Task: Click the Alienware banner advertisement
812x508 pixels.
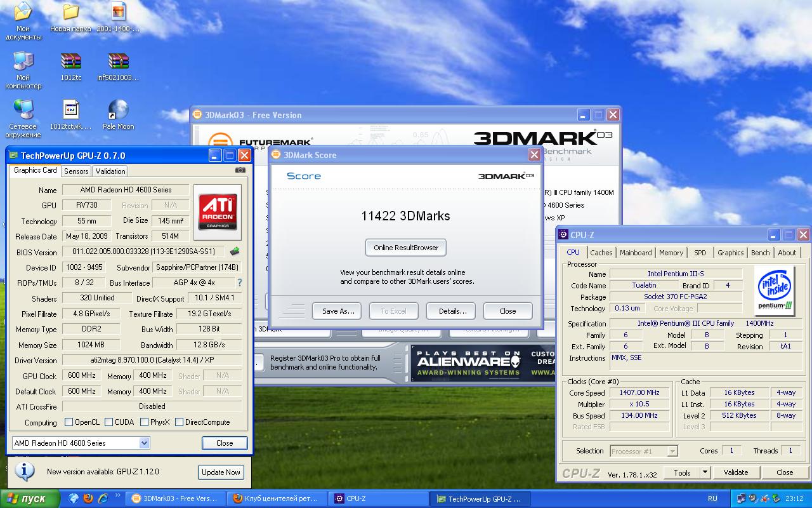Action: 483,363
